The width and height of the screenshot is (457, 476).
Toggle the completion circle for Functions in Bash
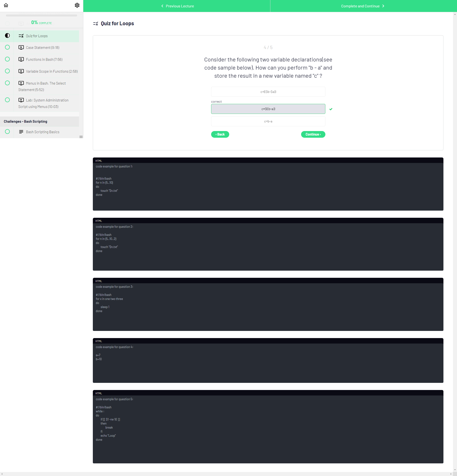point(7,59)
